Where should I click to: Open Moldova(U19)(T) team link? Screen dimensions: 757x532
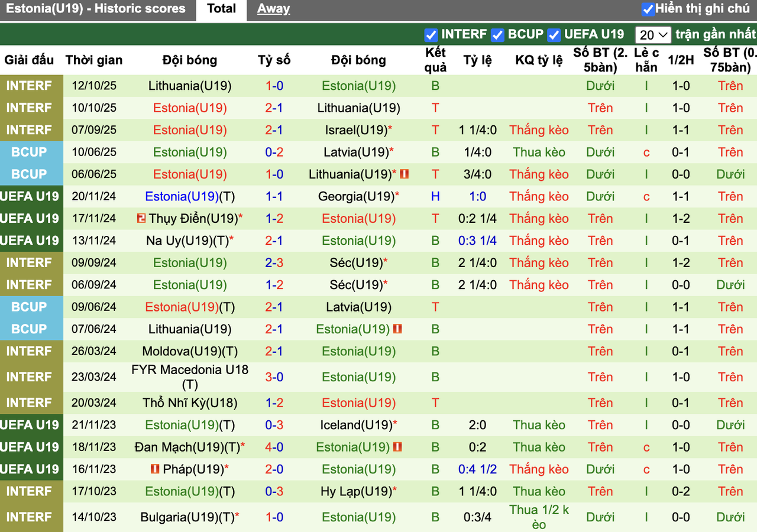pyautogui.click(x=190, y=352)
